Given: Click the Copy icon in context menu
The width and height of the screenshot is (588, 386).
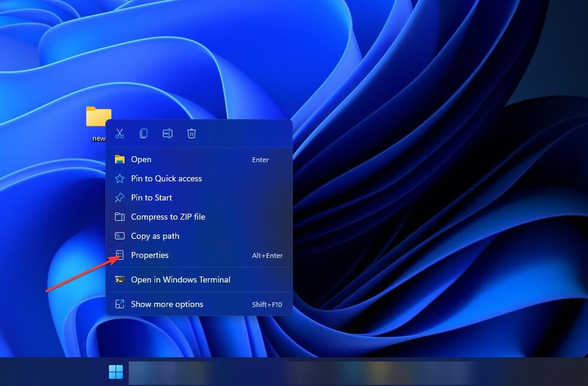Looking at the screenshot, I should (144, 133).
